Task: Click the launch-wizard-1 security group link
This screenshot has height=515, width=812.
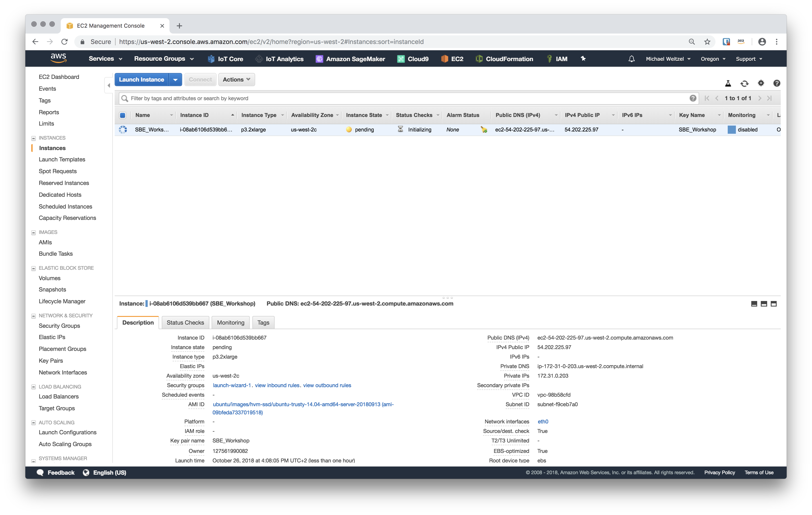Action: (232, 385)
